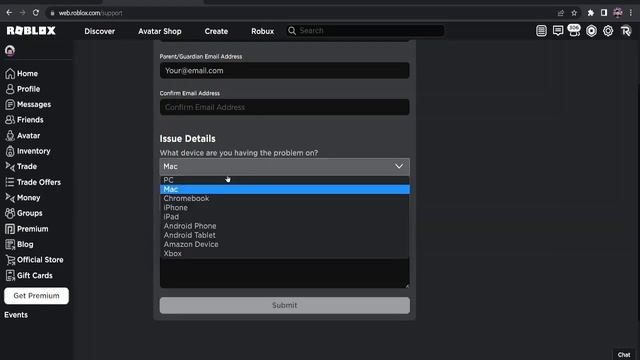The height and width of the screenshot is (360, 640).
Task: Open Groups in the sidebar
Action: point(24,213)
